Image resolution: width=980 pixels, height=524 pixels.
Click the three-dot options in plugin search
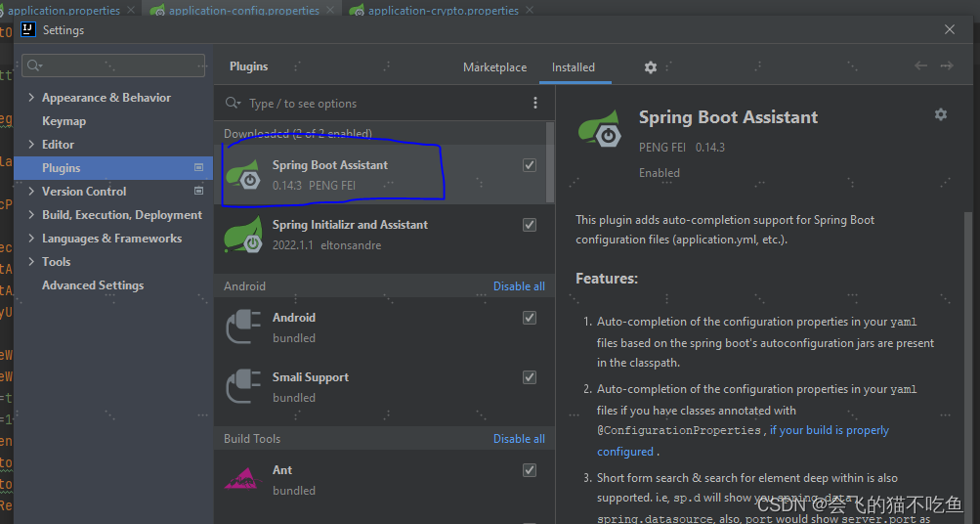(535, 104)
